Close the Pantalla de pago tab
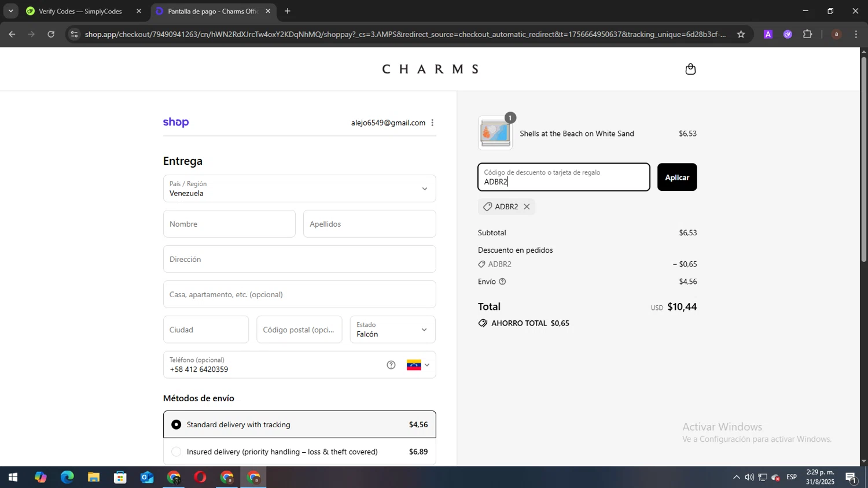 268,11
